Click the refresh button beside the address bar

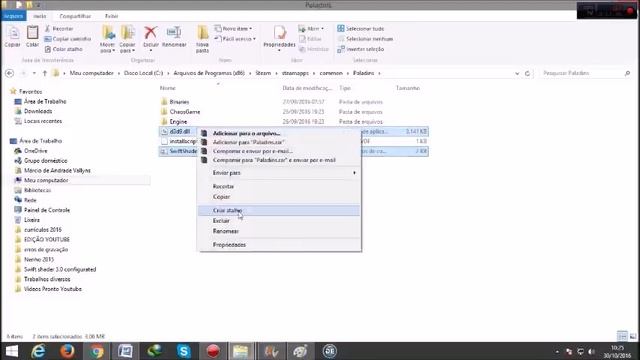[527, 73]
